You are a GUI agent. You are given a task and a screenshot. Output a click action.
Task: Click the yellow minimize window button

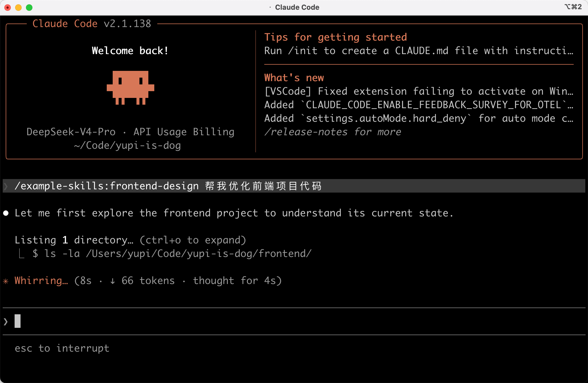18,7
